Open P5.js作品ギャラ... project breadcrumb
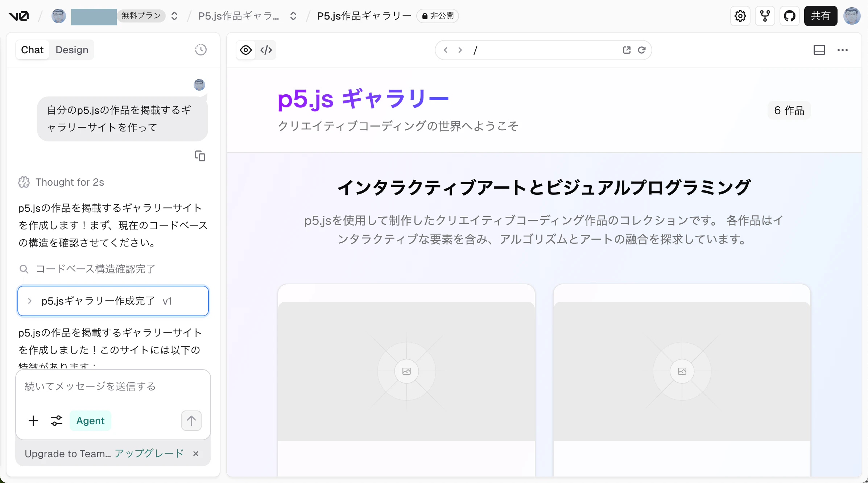This screenshot has height=483, width=868. 239,16
